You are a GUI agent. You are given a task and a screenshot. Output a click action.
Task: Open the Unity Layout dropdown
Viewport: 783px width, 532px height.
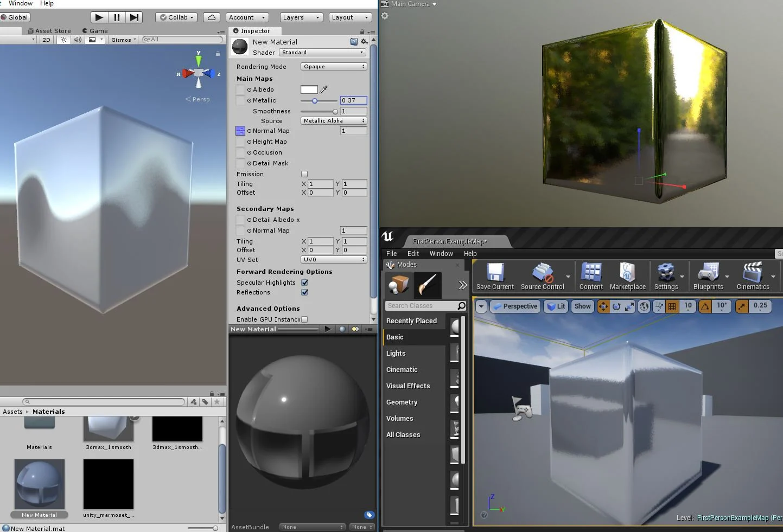350,17
